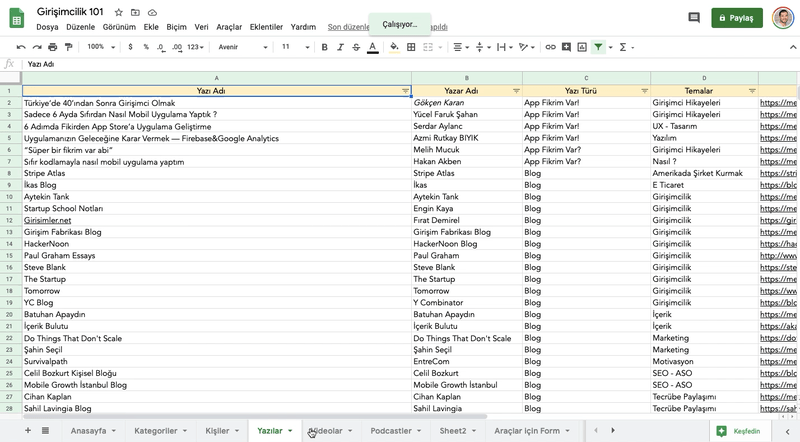Screen dimensions: 800x442
Task: Open cell borders options
Action: [411, 47]
